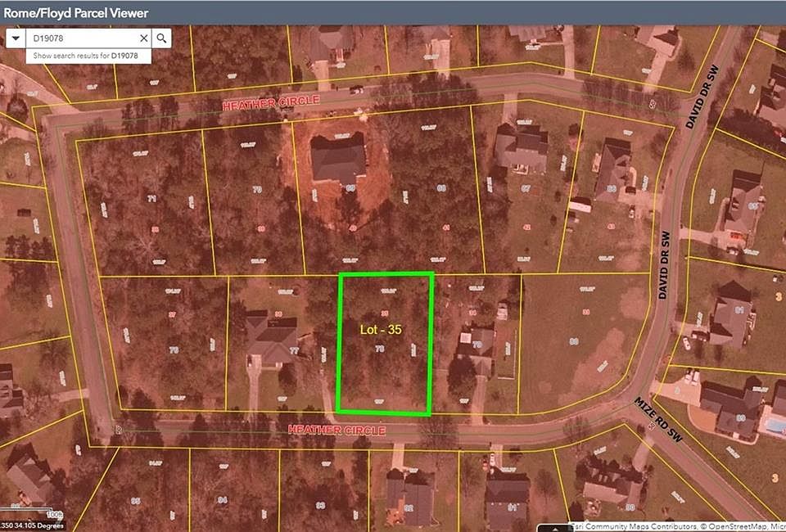
Task: Click into the D19078 search field
Action: tap(82, 38)
